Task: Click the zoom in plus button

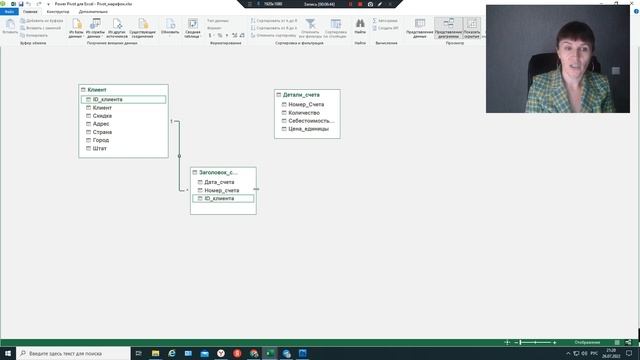Action: 554,342
